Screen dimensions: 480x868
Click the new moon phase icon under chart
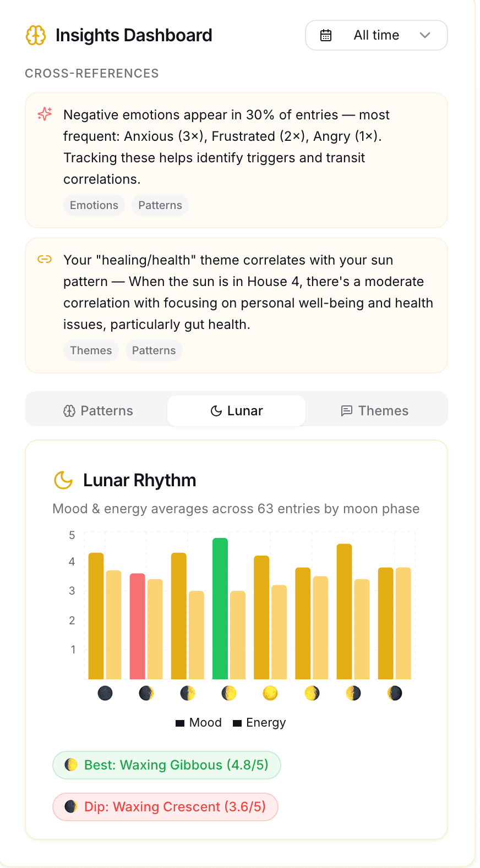(105, 693)
